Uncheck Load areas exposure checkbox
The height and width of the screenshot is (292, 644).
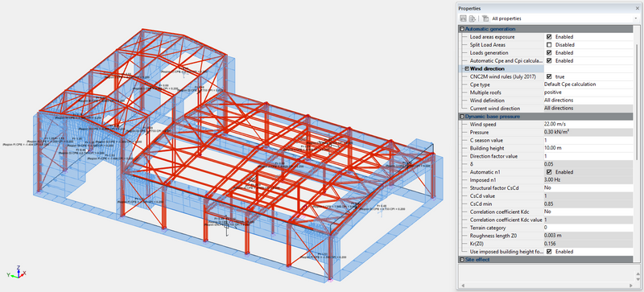pyautogui.click(x=549, y=37)
